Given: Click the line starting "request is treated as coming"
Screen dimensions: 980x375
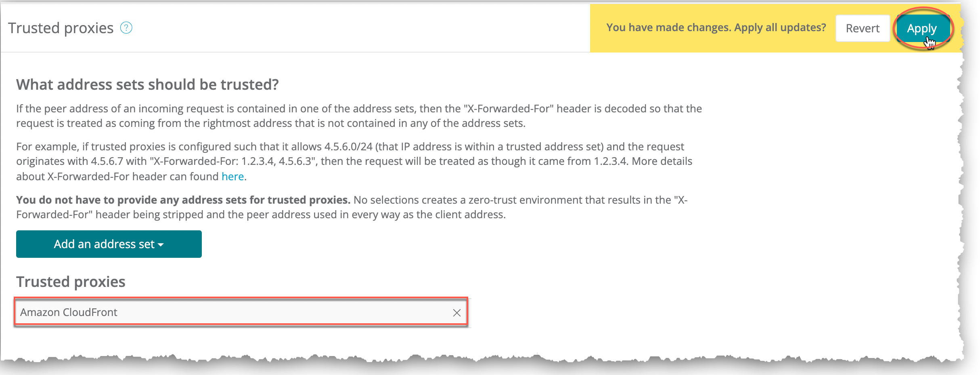Looking at the screenshot, I should tap(270, 123).
